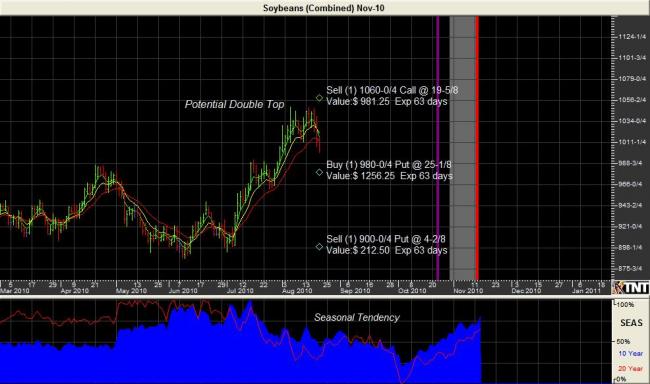650x384 pixels.
Task: Click the 0% seasonal scale label
Action: point(621,379)
